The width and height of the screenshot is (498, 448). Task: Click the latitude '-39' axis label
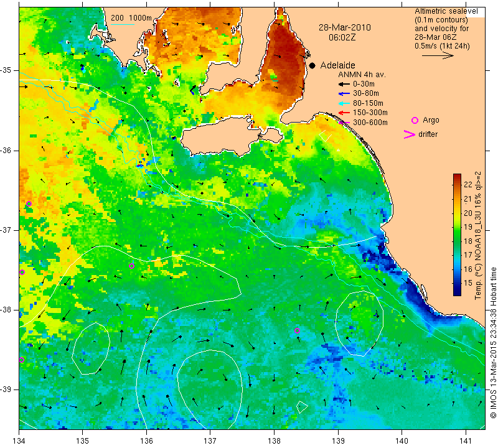[6, 390]
